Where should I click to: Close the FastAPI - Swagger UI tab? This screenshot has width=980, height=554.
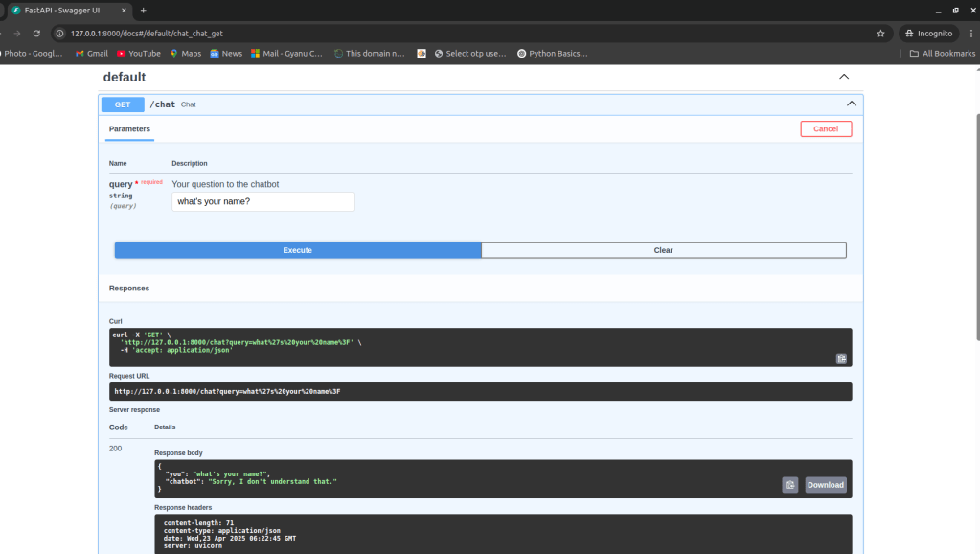(x=125, y=10)
